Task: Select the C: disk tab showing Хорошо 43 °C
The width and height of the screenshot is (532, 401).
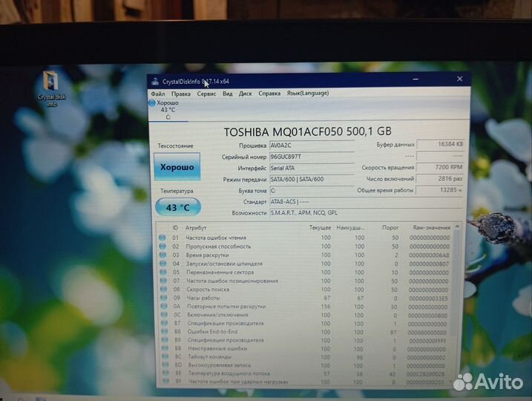Action: (x=167, y=110)
